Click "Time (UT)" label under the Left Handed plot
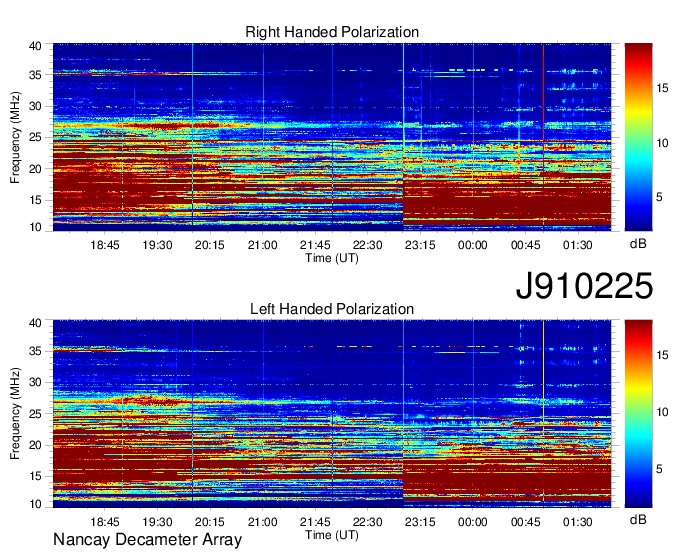The image size is (680, 552). [332, 535]
